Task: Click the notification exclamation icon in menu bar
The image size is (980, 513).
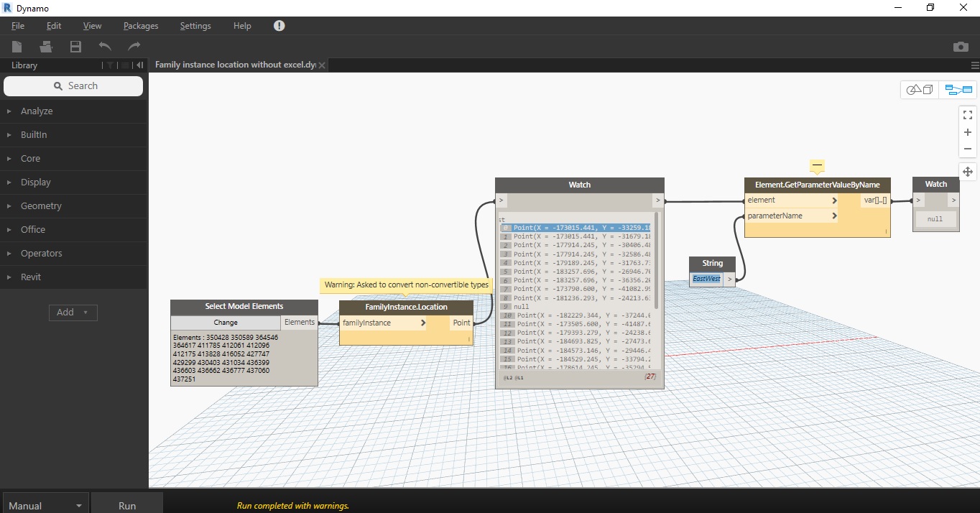Action: pyautogui.click(x=279, y=26)
